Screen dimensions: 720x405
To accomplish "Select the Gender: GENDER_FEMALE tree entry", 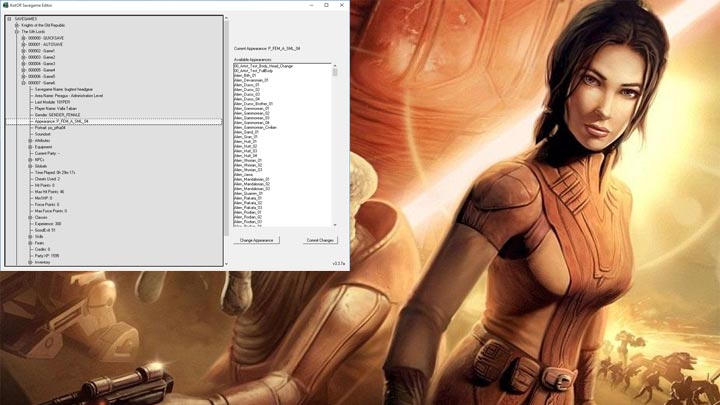I will 62,114.
